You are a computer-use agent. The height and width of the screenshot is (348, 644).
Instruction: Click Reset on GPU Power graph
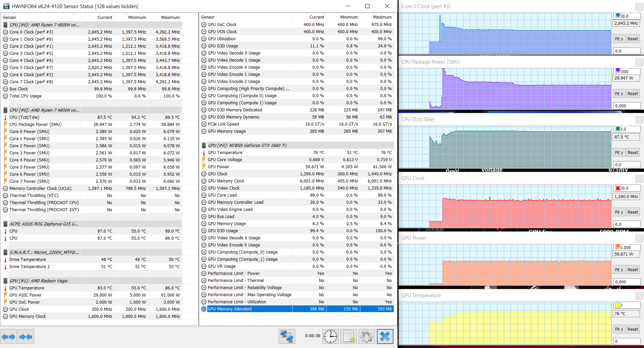coord(633,270)
